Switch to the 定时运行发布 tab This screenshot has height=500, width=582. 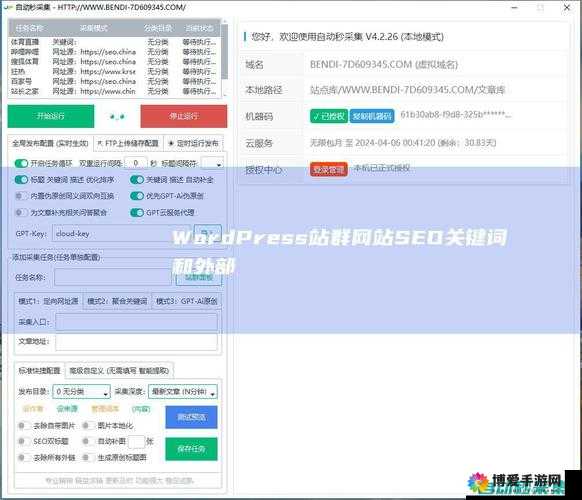[193, 143]
